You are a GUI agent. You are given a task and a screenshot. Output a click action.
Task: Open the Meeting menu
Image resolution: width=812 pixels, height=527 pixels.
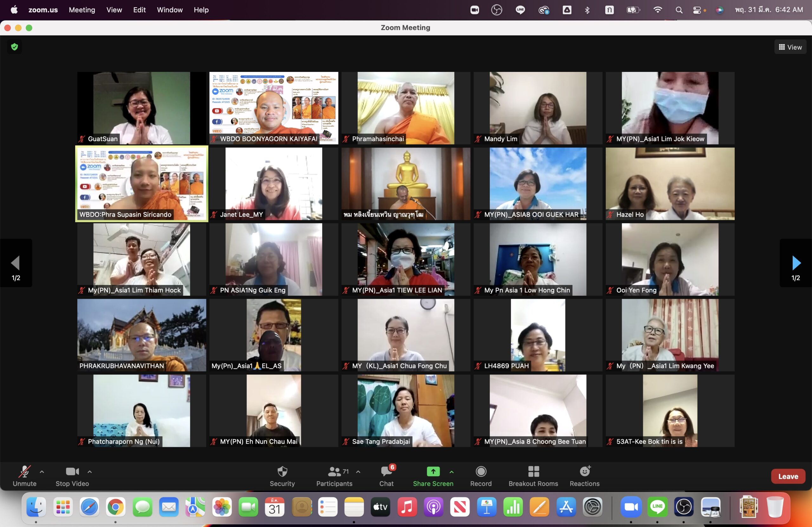[x=82, y=10]
